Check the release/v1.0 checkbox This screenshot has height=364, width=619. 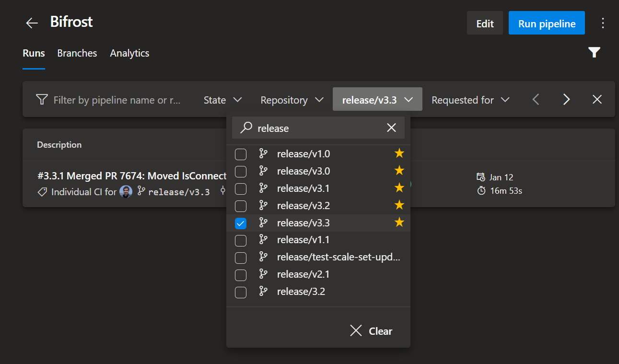click(x=241, y=154)
